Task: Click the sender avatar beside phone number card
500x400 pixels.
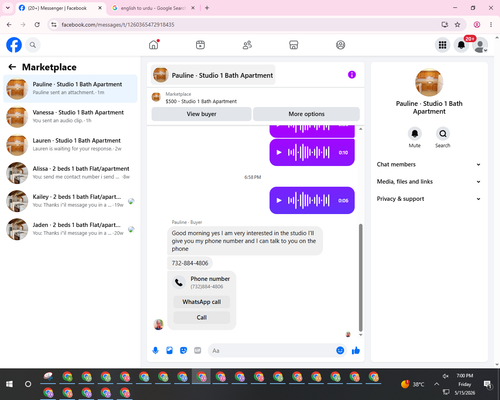Action: click(x=158, y=324)
